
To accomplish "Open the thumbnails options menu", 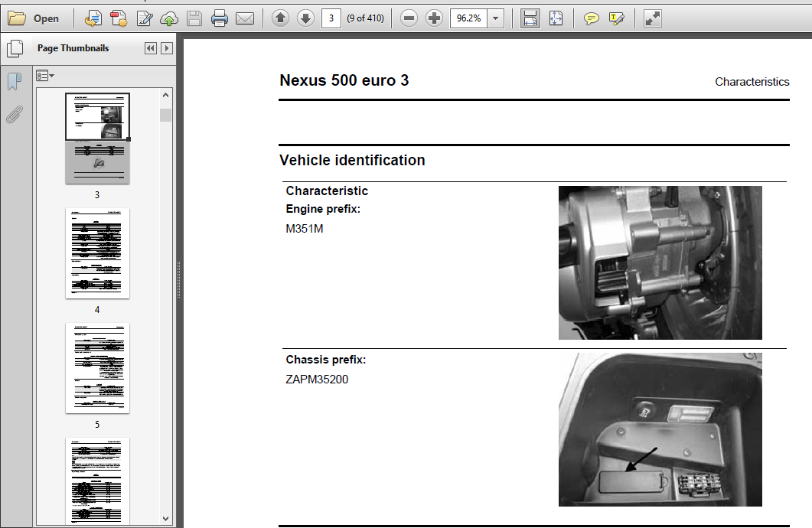I will pyautogui.click(x=45, y=76).
